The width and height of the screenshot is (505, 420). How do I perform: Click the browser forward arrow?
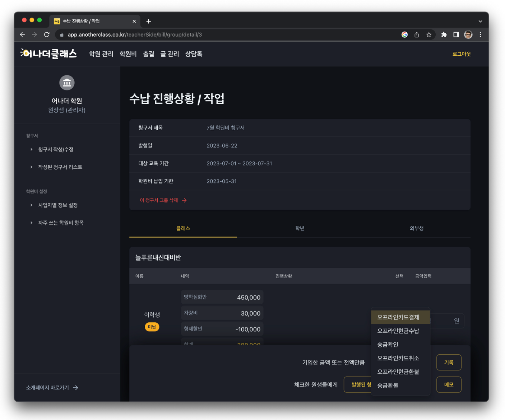click(34, 34)
